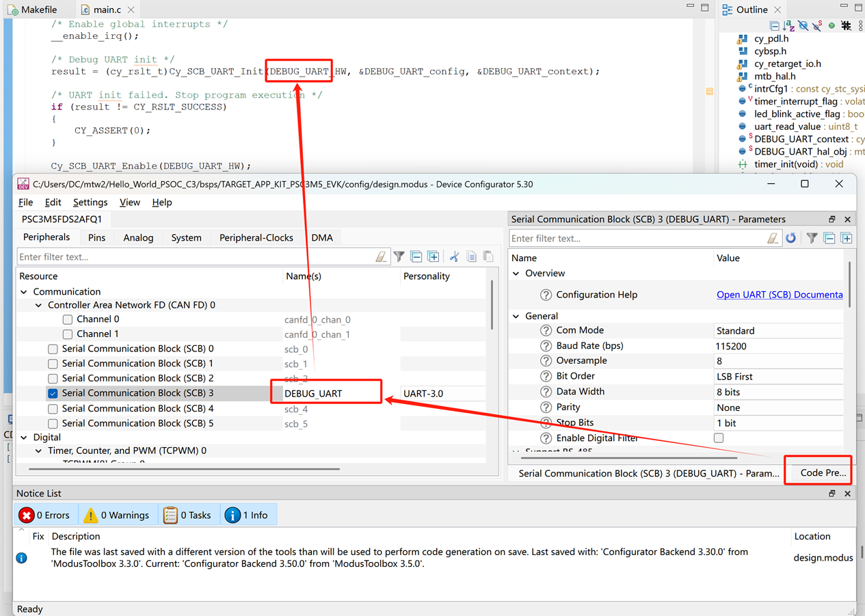The width and height of the screenshot is (865, 616).
Task: Click the 0 Errors filter button
Action: pyautogui.click(x=44, y=515)
